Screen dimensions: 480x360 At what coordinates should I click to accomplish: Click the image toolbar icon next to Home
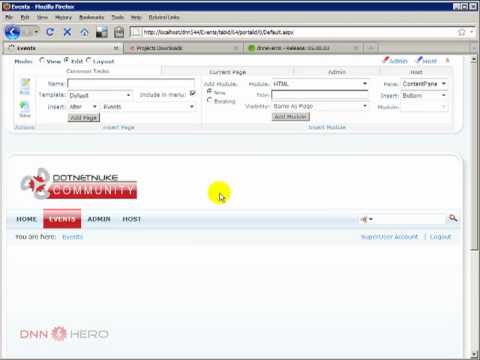(102, 32)
